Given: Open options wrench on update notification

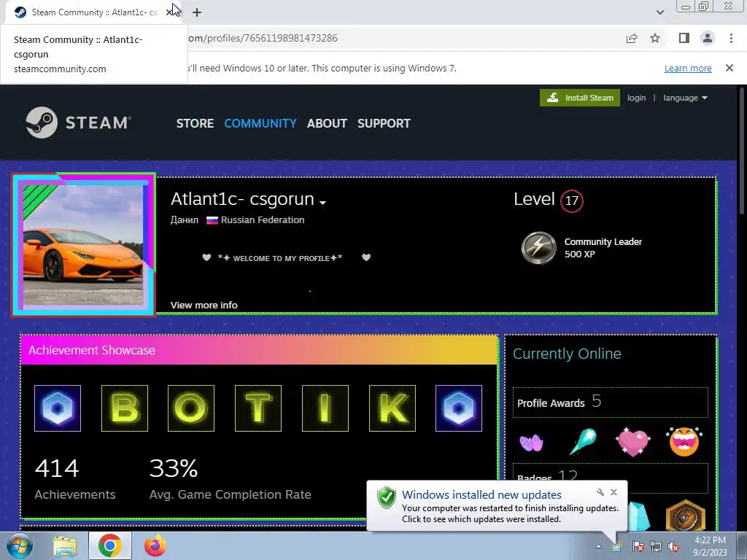Looking at the screenshot, I should 600,492.
